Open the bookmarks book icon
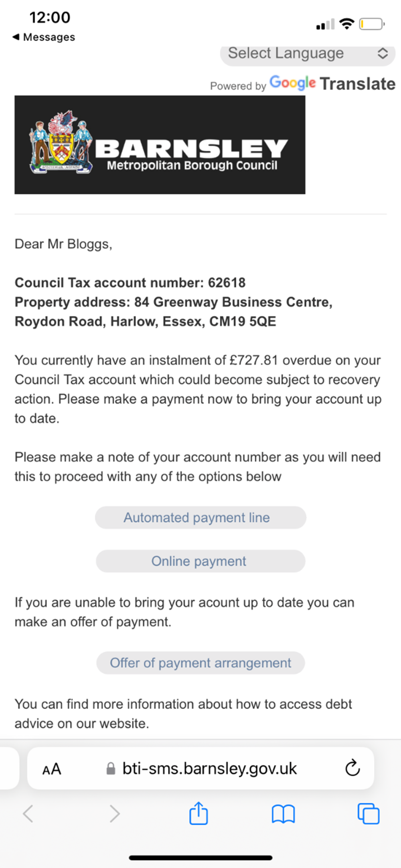The height and width of the screenshot is (868, 401). pos(283,814)
